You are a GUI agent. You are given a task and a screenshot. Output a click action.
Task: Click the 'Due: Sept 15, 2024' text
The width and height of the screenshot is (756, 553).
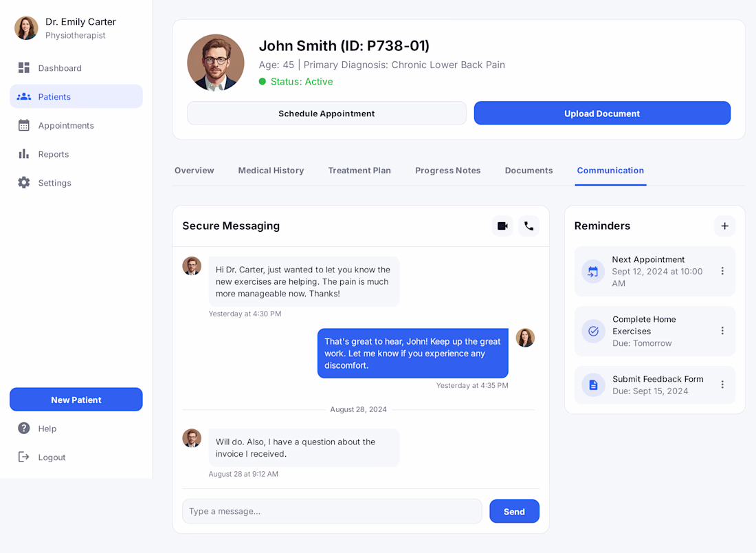[x=650, y=391]
